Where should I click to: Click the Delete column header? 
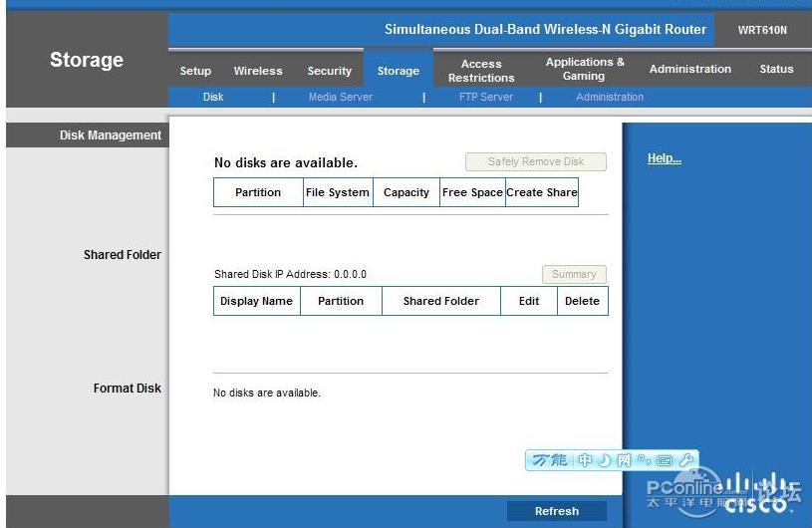[582, 301]
